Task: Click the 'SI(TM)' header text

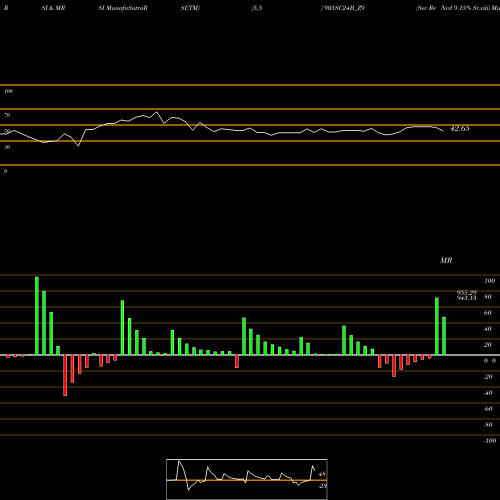Action: tap(190, 8)
